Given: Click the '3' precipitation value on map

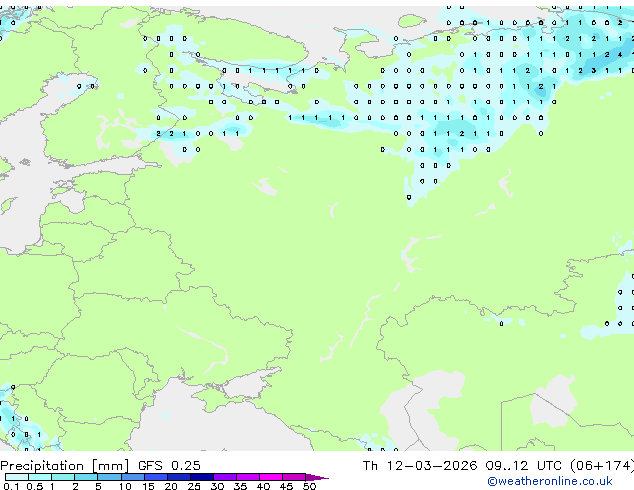Looking at the screenshot, I should coord(594,70).
